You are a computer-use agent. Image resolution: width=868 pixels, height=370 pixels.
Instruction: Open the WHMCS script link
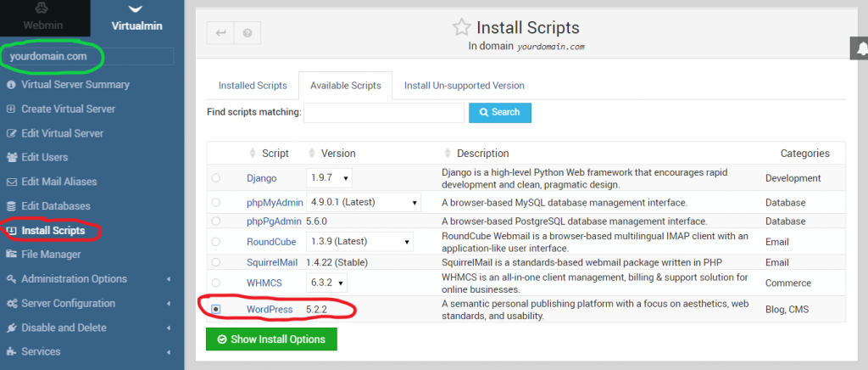click(x=264, y=283)
